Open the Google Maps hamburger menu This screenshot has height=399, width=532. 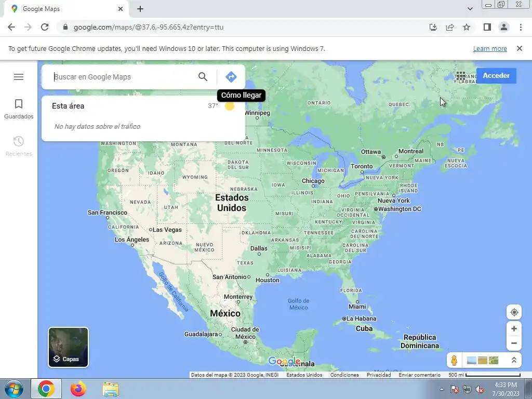tap(19, 77)
